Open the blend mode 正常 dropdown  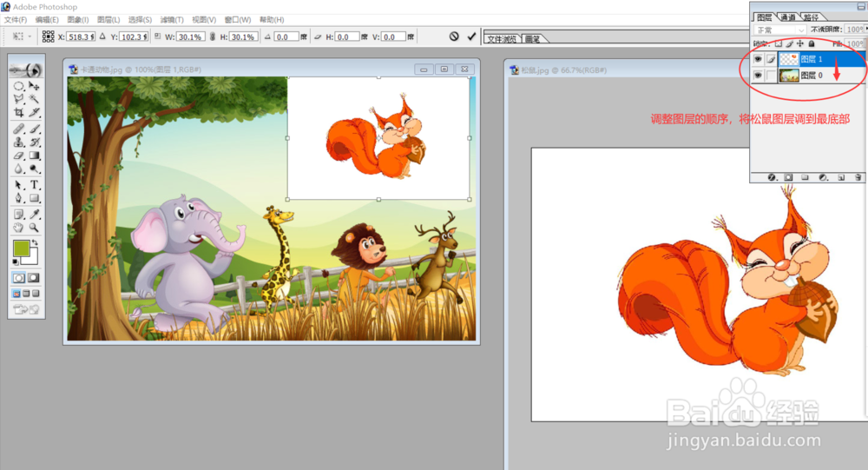[x=780, y=30]
